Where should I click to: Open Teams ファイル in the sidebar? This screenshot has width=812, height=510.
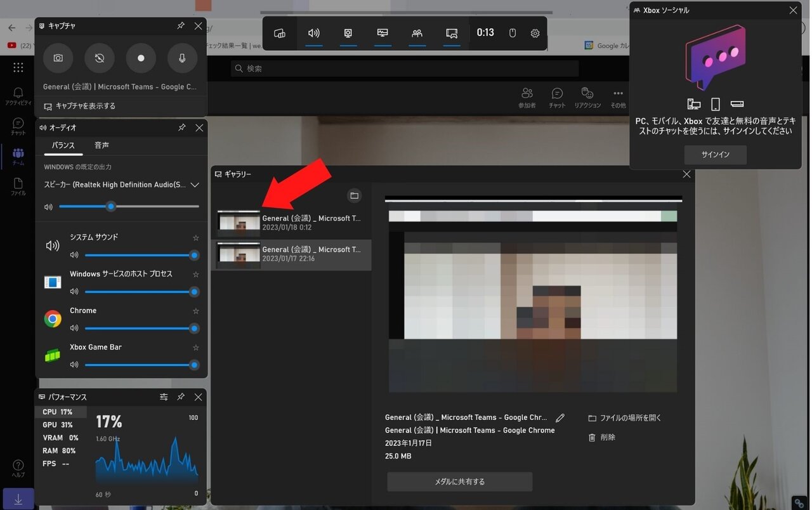[18, 187]
